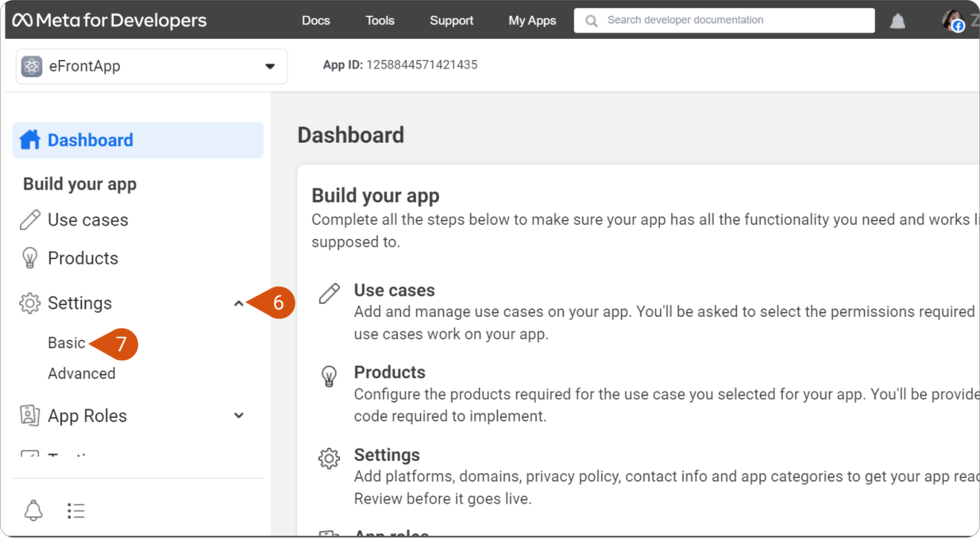The image size is (980, 538).
Task: Click the dashboard Settings gear icon
Action: click(329, 459)
